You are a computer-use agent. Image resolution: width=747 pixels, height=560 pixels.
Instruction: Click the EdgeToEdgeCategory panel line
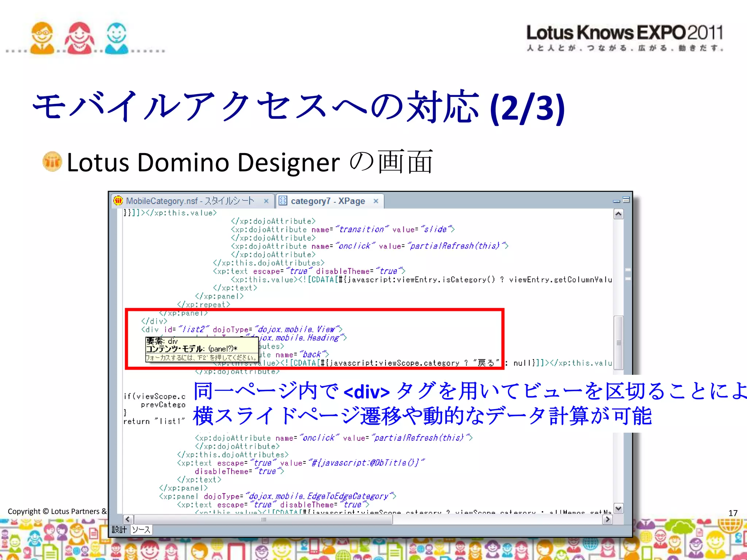(278, 496)
